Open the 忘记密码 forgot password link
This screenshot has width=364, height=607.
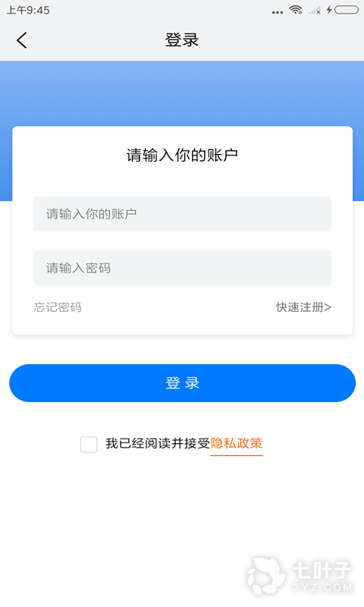(58, 307)
